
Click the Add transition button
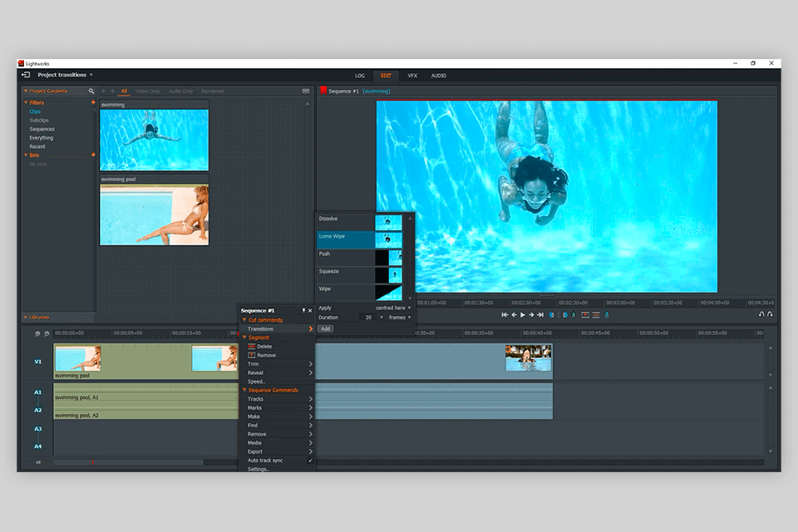[326, 328]
